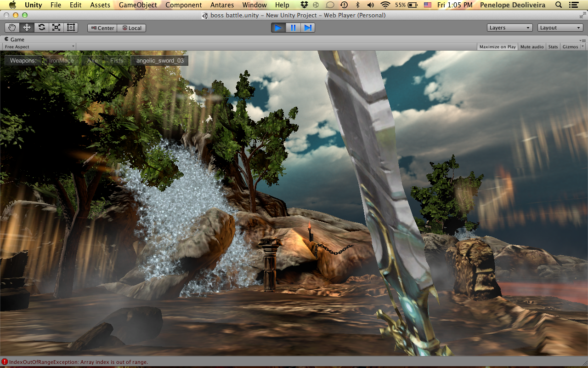Open the Layers dropdown
588x368 pixels.
click(510, 28)
